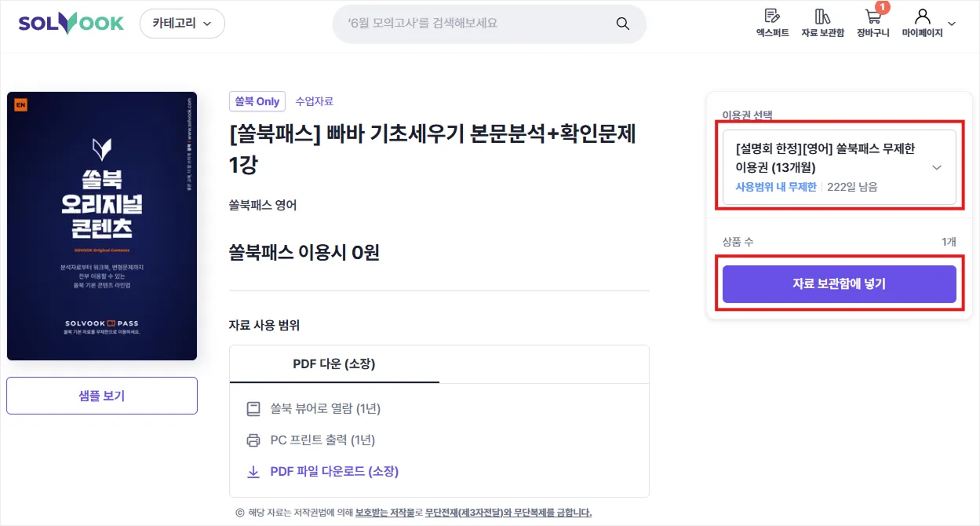The image size is (980, 526).
Task: Click 자료 보관함에 넣기 button
Action: pyautogui.click(x=840, y=284)
